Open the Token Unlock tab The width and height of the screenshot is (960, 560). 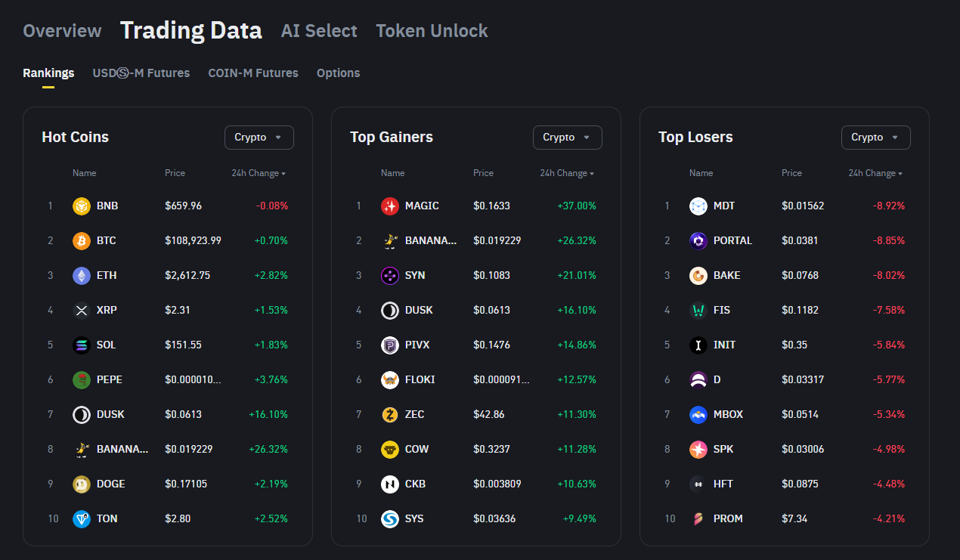432,31
